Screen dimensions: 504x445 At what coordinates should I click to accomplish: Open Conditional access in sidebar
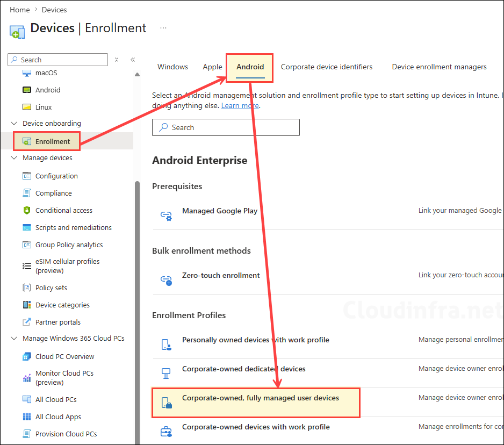pyautogui.click(x=64, y=210)
